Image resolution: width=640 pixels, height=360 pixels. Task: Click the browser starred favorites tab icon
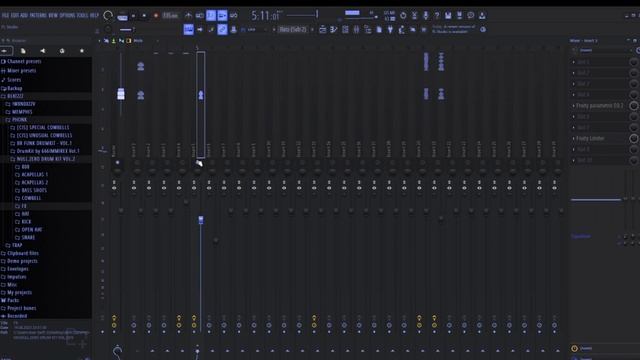(x=82, y=51)
